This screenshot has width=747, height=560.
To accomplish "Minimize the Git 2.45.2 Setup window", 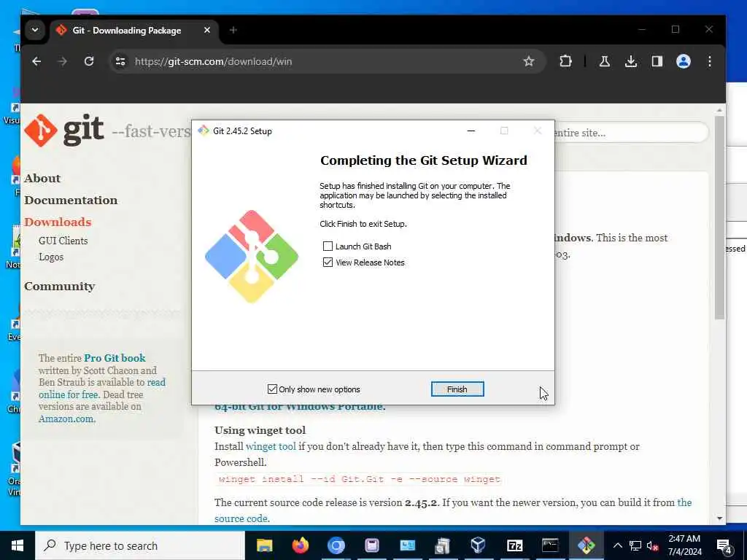I will [471, 131].
